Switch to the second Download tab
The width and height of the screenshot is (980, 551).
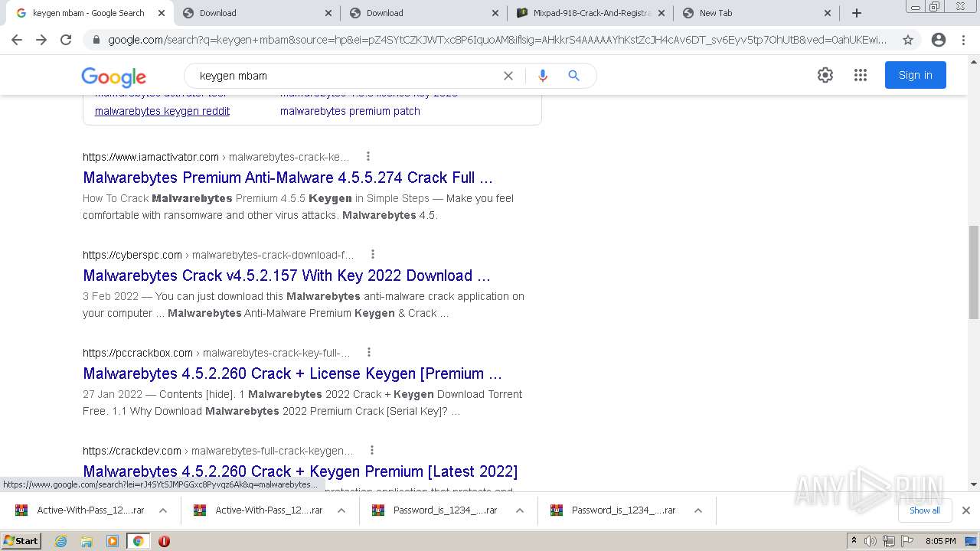[x=423, y=13]
